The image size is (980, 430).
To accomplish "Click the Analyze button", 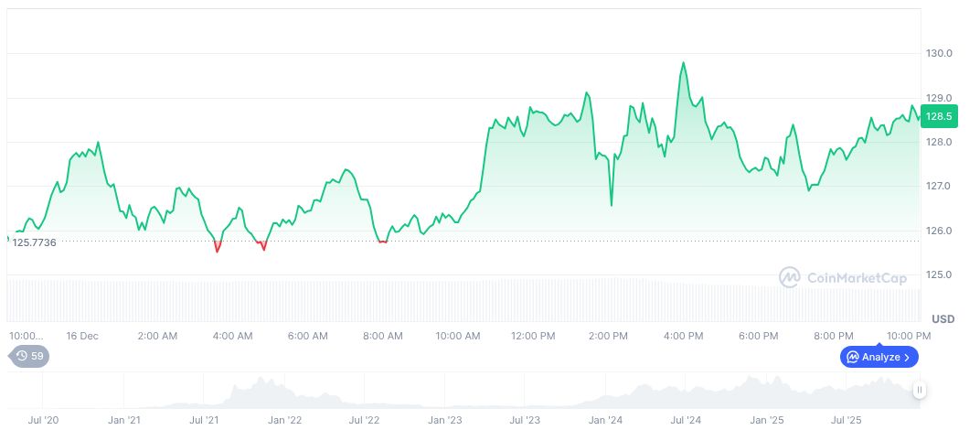I will click(x=879, y=357).
